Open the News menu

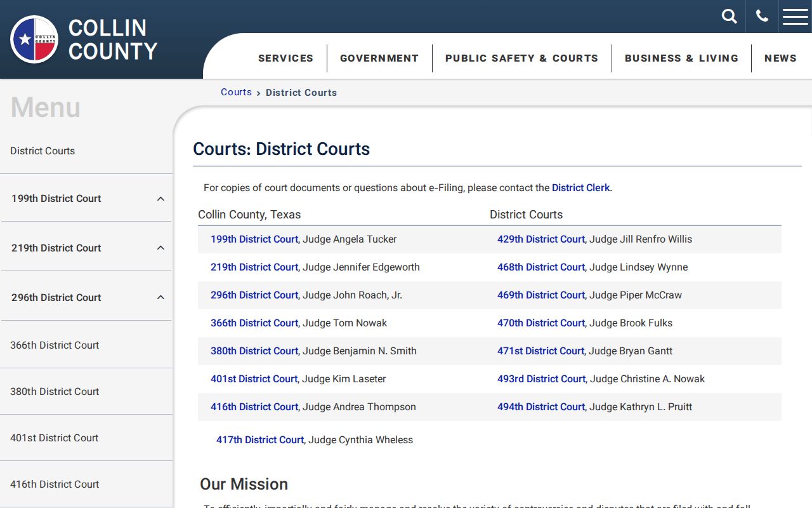[x=780, y=58]
